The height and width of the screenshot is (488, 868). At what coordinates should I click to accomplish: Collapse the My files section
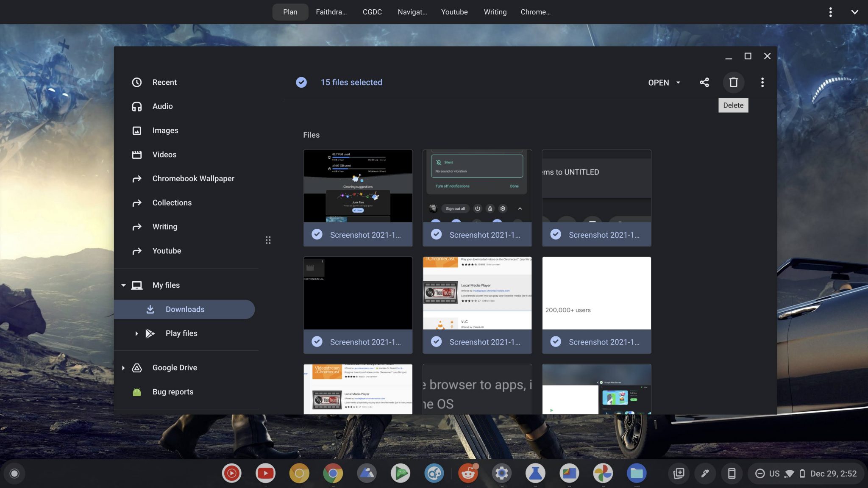click(x=123, y=285)
